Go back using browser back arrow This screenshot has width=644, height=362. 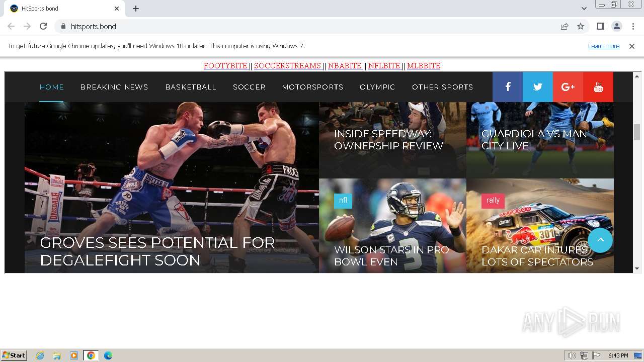click(x=11, y=26)
